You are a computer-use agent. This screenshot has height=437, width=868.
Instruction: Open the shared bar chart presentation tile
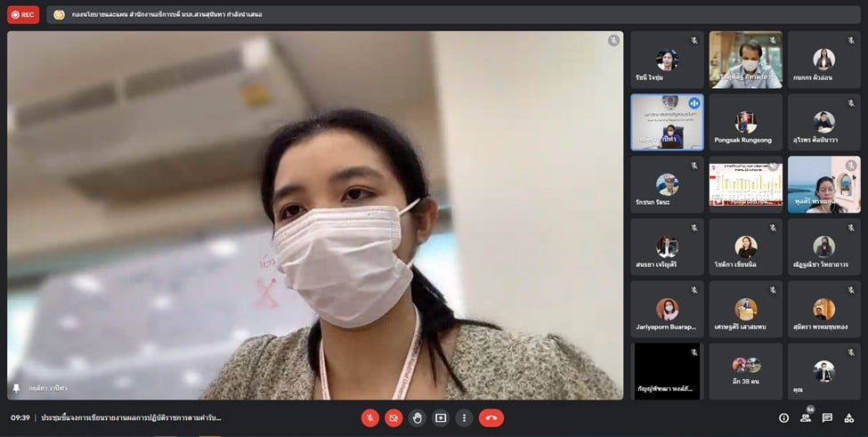click(x=745, y=185)
